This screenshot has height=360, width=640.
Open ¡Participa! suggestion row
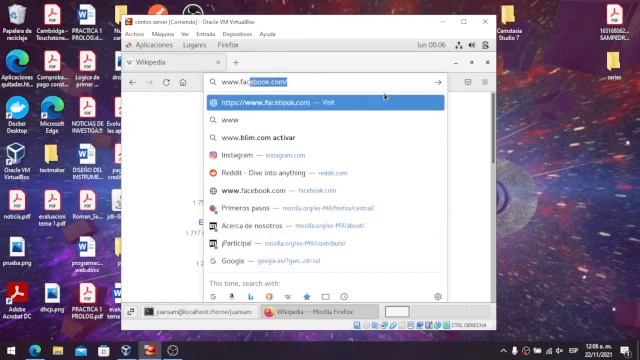(325, 243)
